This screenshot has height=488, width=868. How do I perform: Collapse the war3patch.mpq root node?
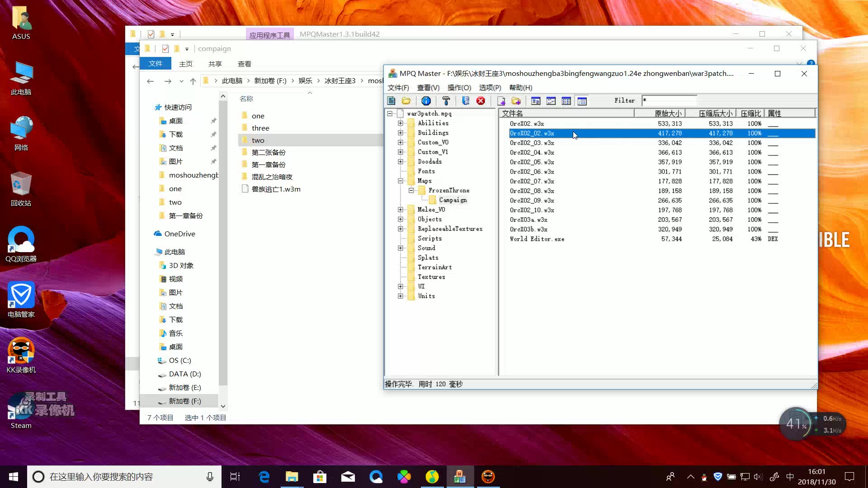[390, 114]
